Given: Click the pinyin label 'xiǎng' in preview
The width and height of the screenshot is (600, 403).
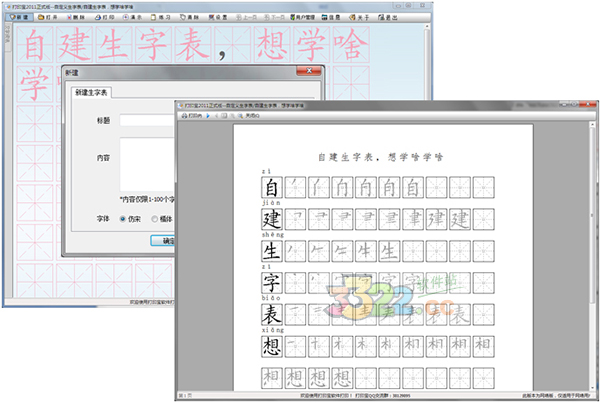Looking at the screenshot, I should pyautogui.click(x=272, y=330).
